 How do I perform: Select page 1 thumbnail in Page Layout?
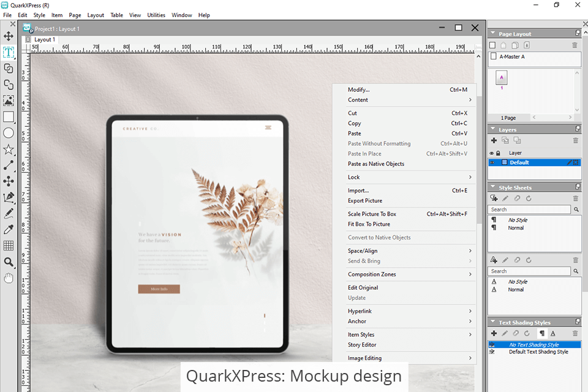502,78
